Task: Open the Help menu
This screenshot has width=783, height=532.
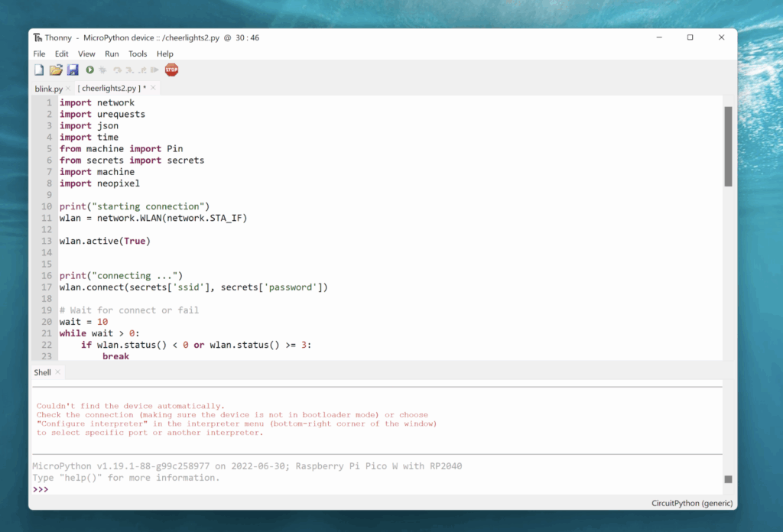Action: pos(165,54)
